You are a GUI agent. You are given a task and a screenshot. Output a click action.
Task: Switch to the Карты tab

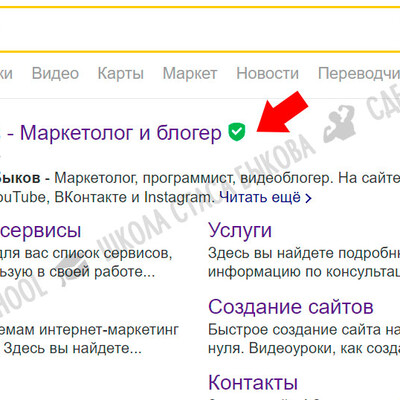[x=121, y=74]
